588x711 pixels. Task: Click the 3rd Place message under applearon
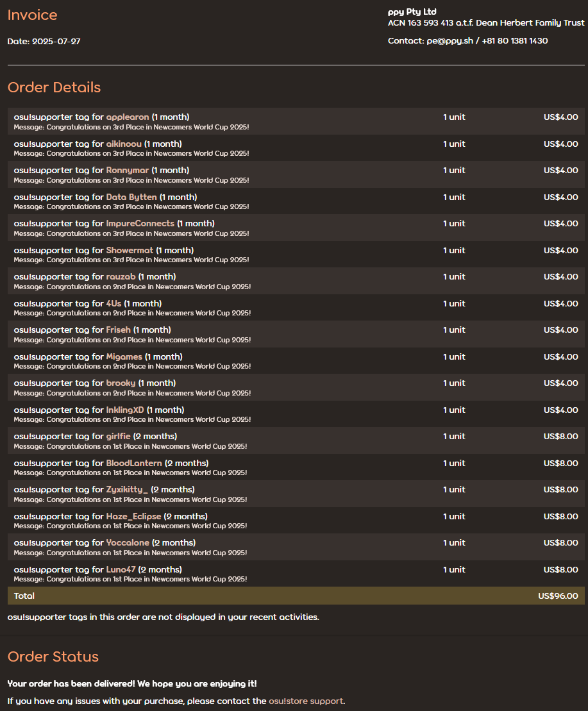click(131, 127)
